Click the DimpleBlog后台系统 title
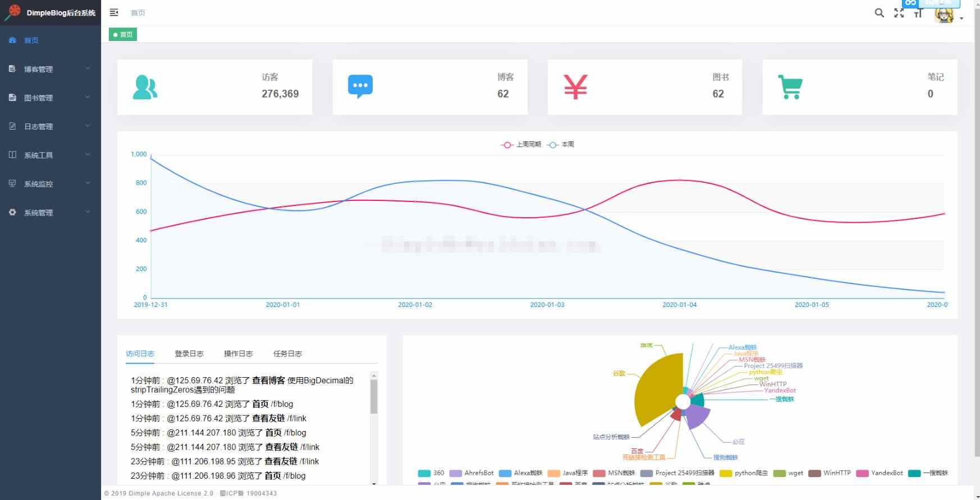This screenshot has height=500, width=980. 61,13
